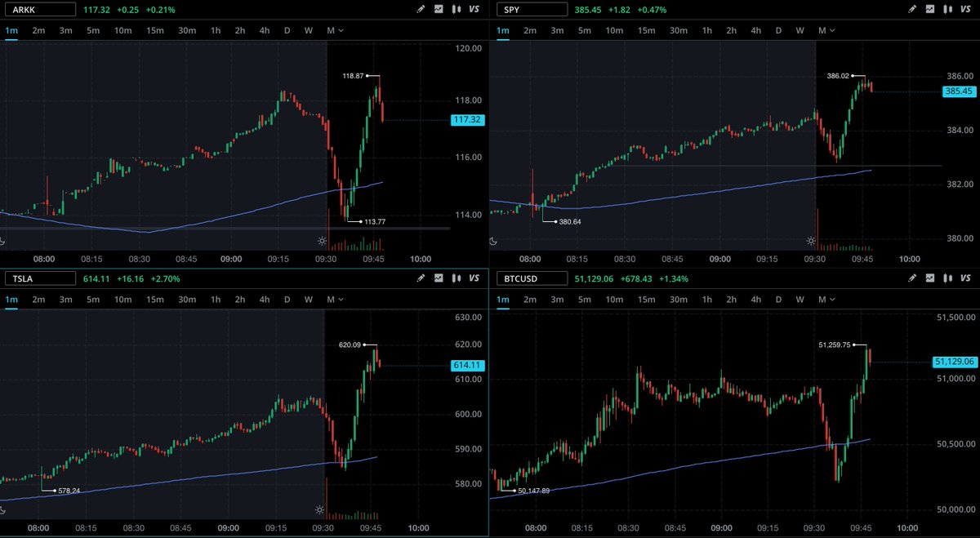Open drawing pencil tool on ARKK chart
This screenshot has width=980, height=538.
click(x=421, y=10)
